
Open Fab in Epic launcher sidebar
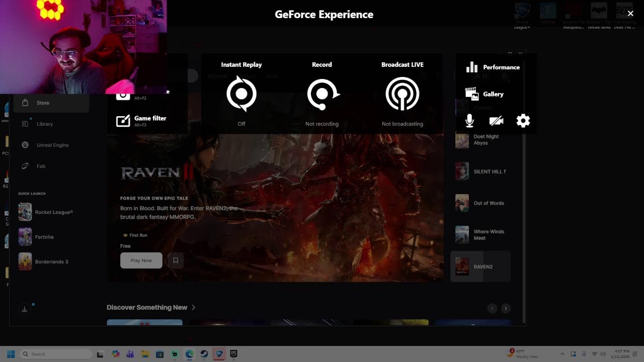[x=51, y=166]
